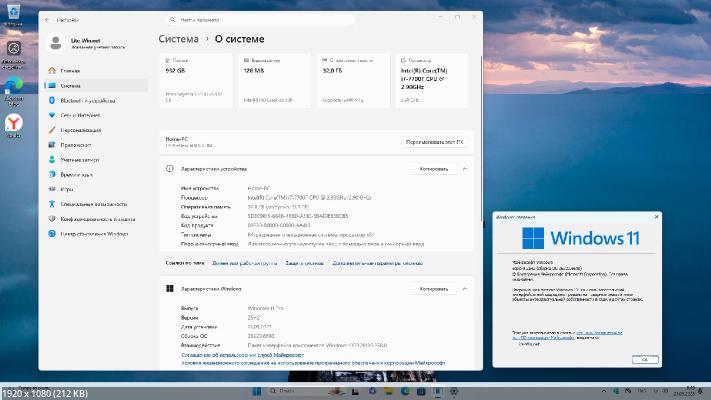Image resolution: width=711 pixels, height=400 pixels.
Task: Select Bluetooth и устройства in sidebar
Action: coord(88,101)
